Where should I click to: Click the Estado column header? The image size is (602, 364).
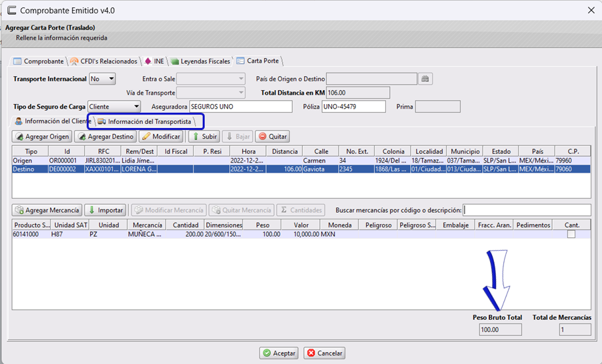coord(501,151)
